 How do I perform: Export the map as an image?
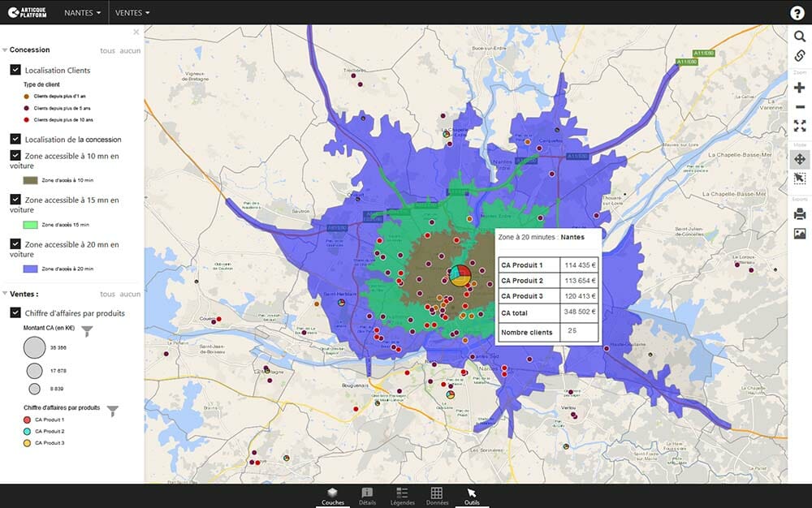[x=800, y=234]
